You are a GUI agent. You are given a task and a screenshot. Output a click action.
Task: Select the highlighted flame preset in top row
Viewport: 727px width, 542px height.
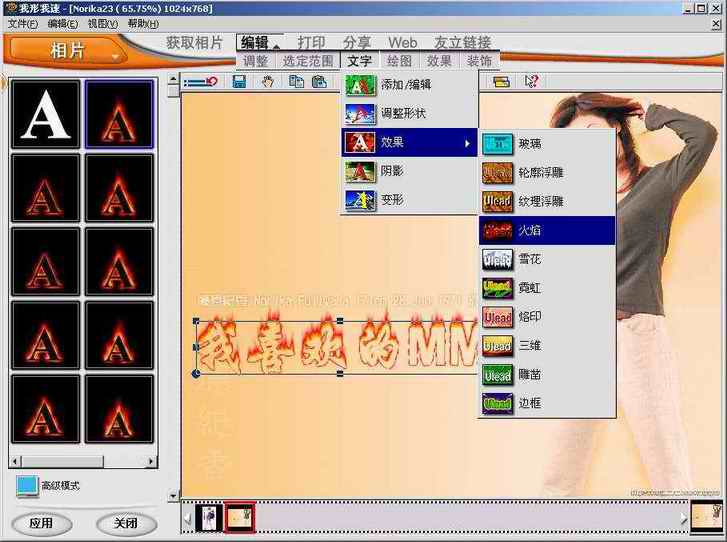click(119, 114)
